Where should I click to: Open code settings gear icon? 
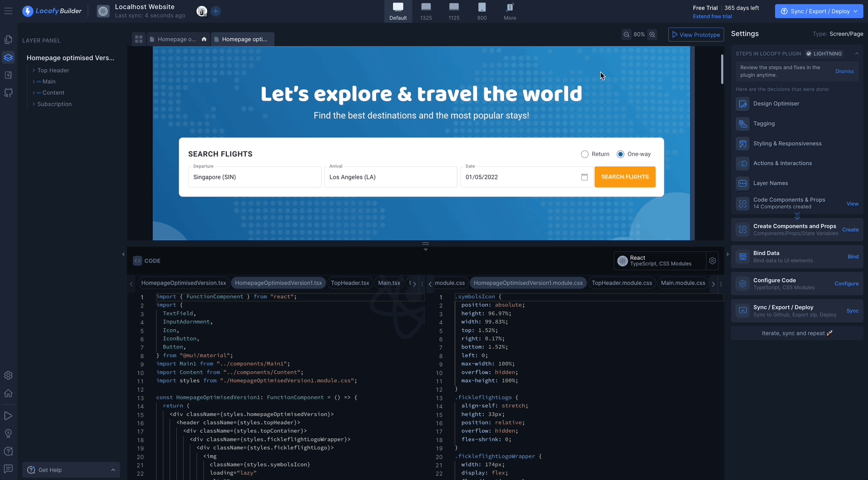713,261
